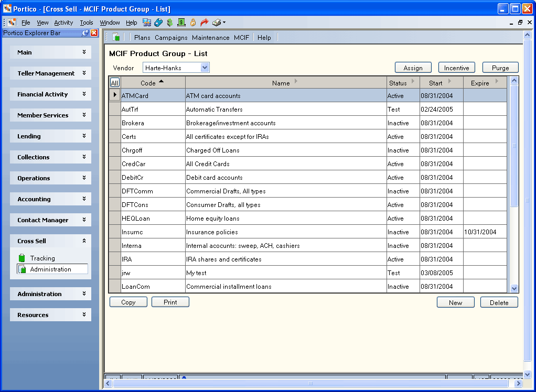Select the AutTrf row selector cell

click(115, 110)
